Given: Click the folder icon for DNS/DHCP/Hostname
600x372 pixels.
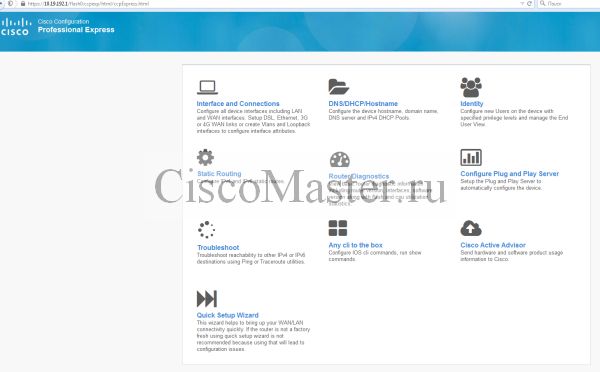Looking at the screenshot, I should [339, 86].
